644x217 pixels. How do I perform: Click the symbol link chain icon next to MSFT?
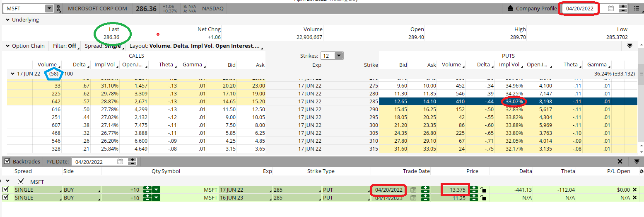click(x=58, y=8)
